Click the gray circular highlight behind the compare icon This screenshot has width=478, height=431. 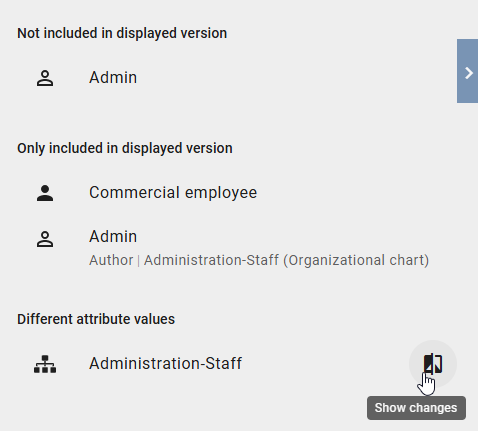pyautogui.click(x=433, y=364)
